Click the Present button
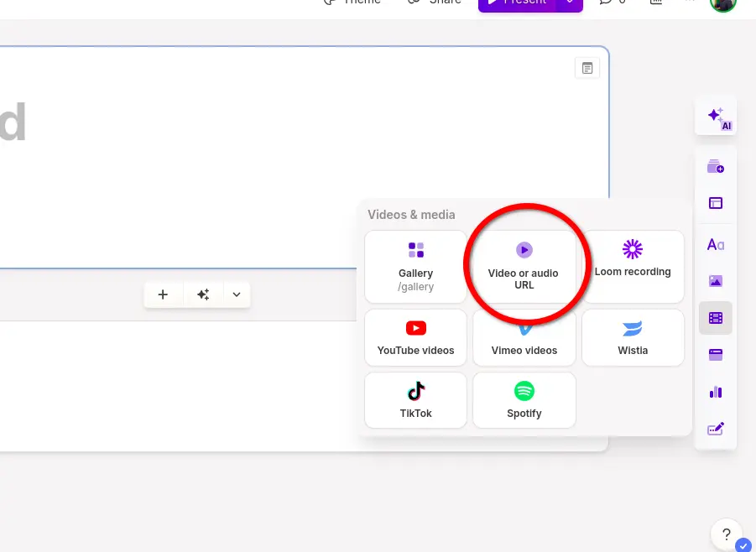Viewport: 756px width, 552px height. pyautogui.click(x=518, y=4)
